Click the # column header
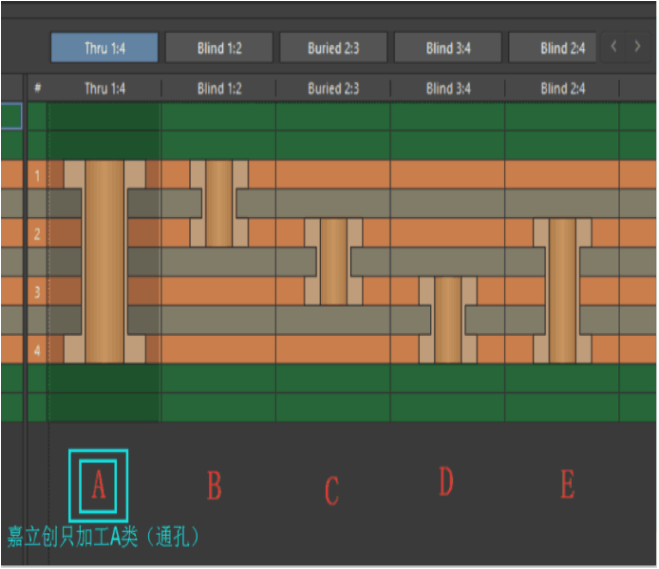Image resolution: width=659 pixels, height=569 pixels. click(37, 89)
